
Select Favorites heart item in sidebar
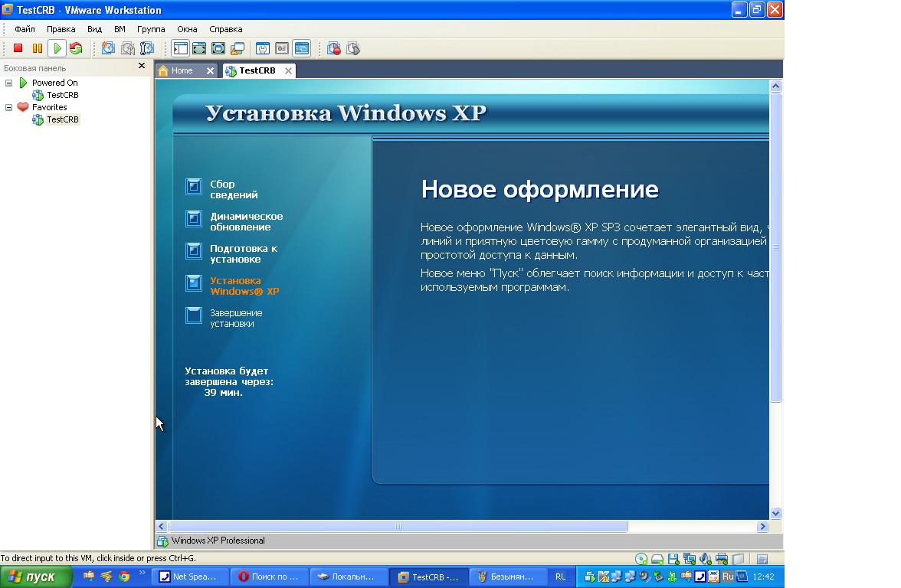pos(49,107)
